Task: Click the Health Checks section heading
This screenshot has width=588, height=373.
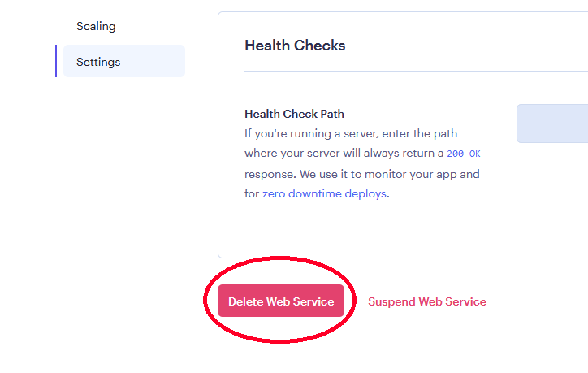Action: tap(295, 46)
